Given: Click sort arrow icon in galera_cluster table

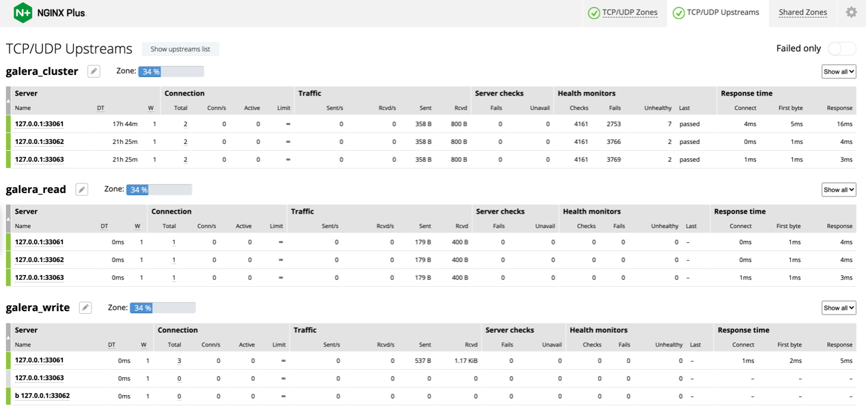Looking at the screenshot, I should [8, 101].
